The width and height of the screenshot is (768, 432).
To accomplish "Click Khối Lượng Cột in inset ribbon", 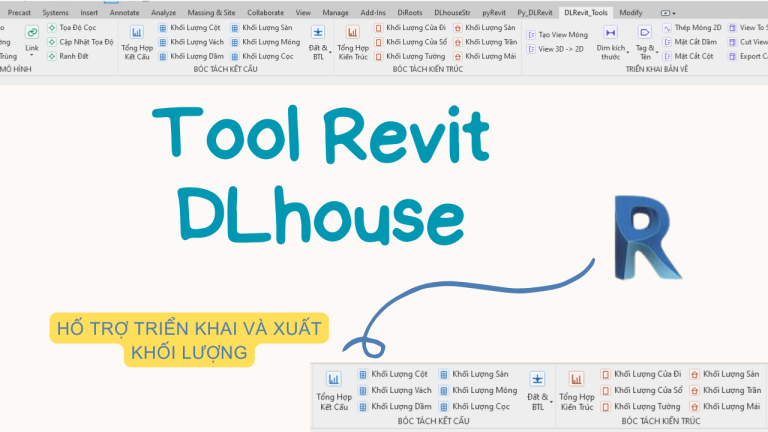I will point(393,374).
